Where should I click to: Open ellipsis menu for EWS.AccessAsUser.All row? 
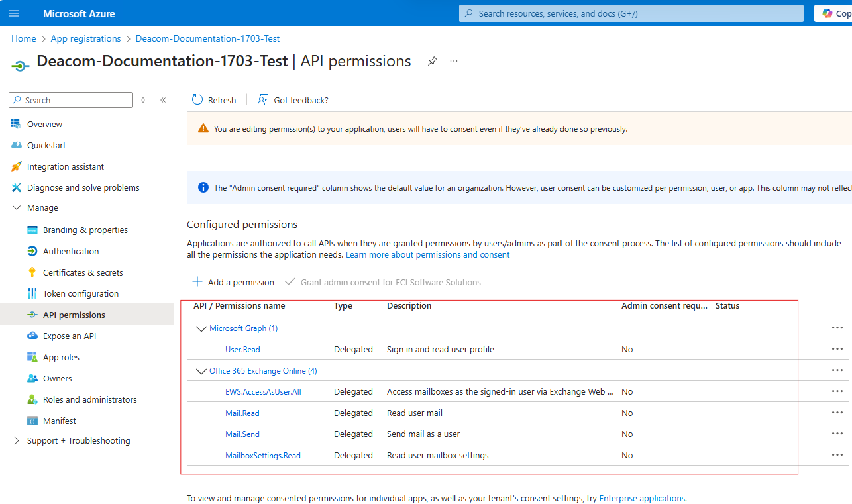point(837,391)
